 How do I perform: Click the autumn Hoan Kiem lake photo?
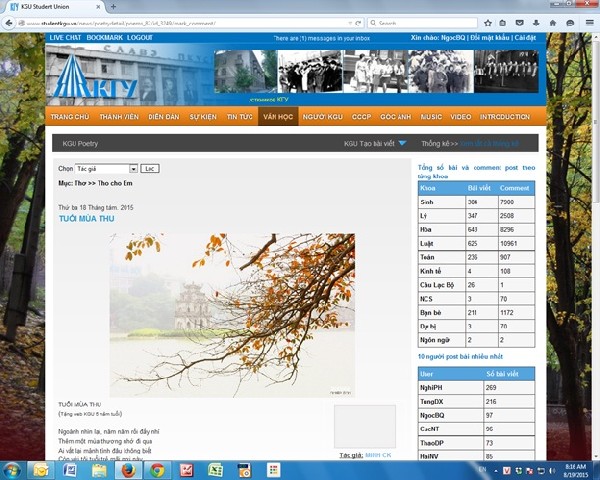tap(232, 315)
